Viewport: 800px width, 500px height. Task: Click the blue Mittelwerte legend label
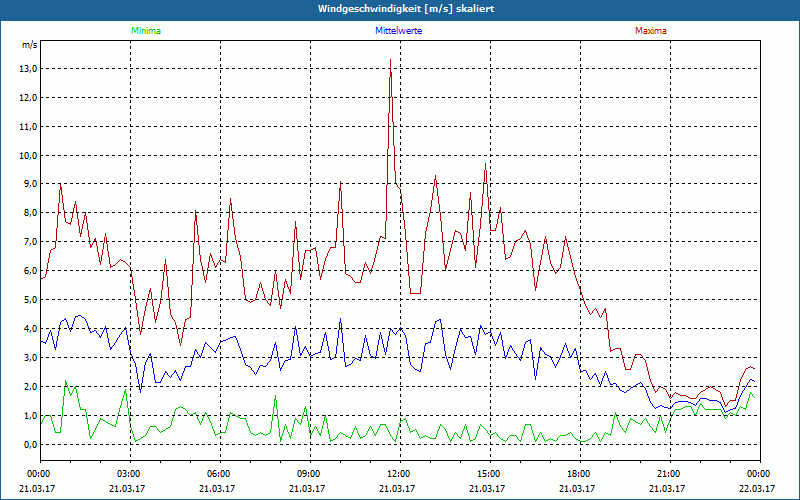(x=398, y=31)
